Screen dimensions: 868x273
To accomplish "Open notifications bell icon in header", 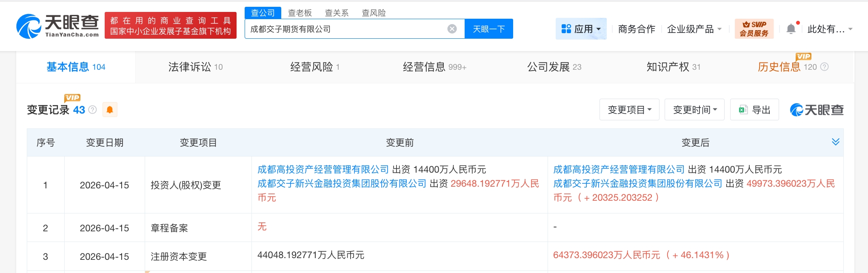I will (791, 29).
